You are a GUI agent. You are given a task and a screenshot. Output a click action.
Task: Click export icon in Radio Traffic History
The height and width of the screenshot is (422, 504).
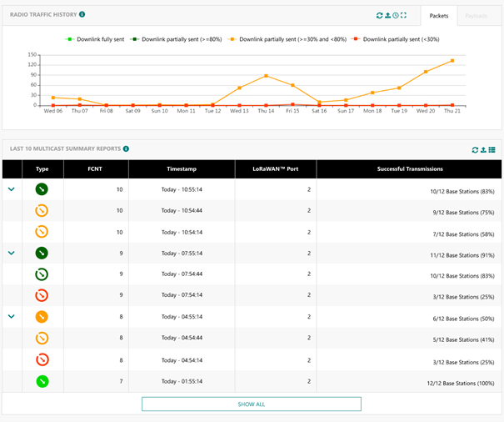388,15
